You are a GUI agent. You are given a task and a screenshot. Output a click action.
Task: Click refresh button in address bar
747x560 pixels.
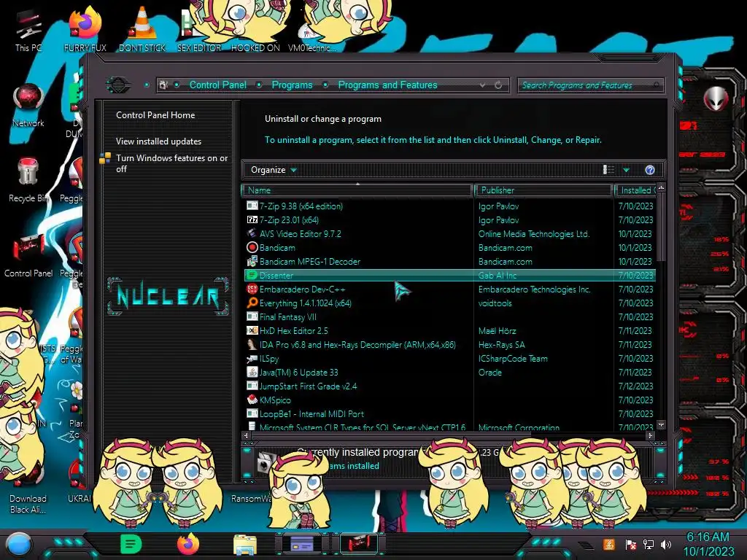[x=498, y=85]
